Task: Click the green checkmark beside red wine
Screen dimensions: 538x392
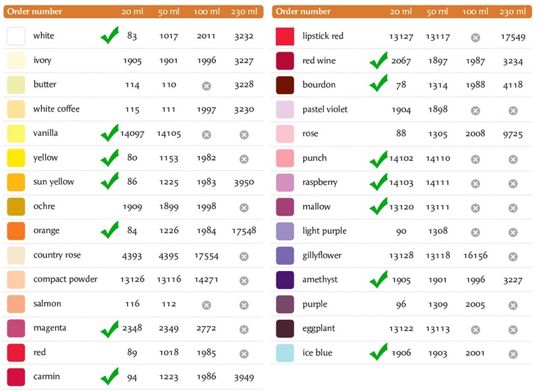Action: click(379, 61)
